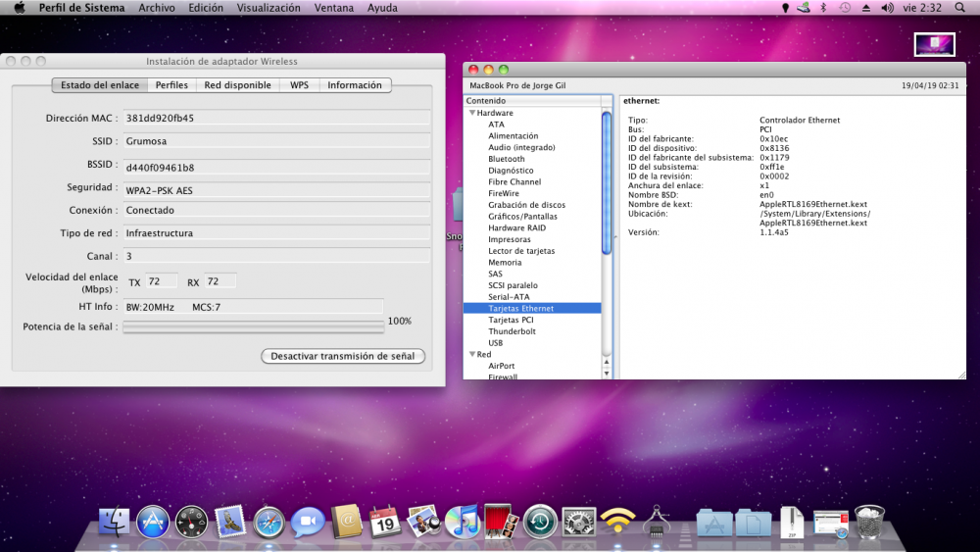Viewport: 980px width, 552px height.
Task: Select Gráficos/Pantallas in the list
Action: 522,217
